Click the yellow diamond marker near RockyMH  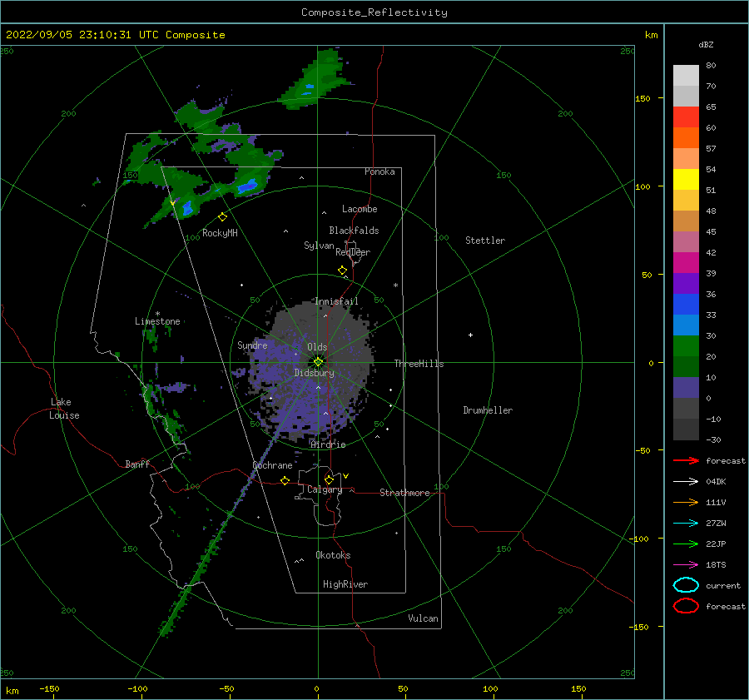pyautogui.click(x=222, y=217)
